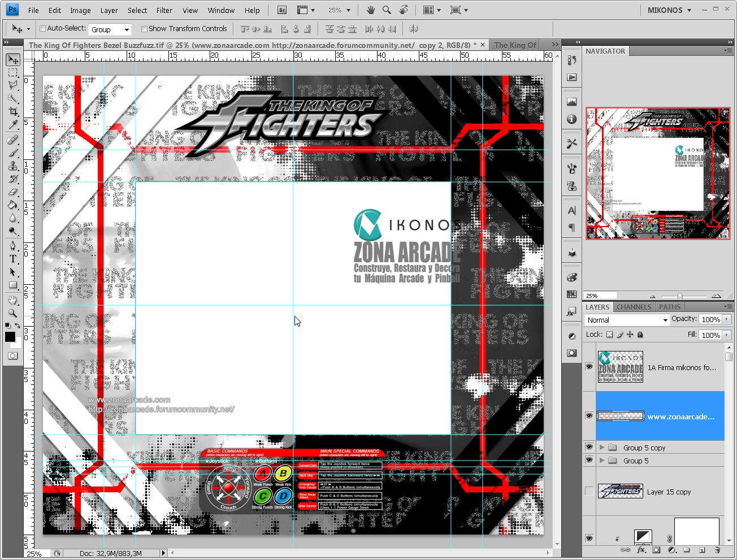The image size is (737, 560).
Task: Select the Eraser tool
Action: 13,192
